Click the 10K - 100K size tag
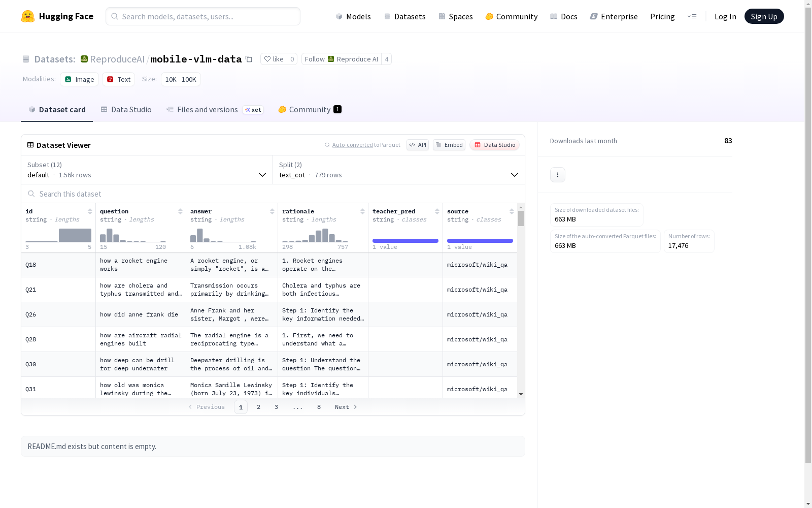This screenshot has height=508, width=812. pyautogui.click(x=181, y=79)
